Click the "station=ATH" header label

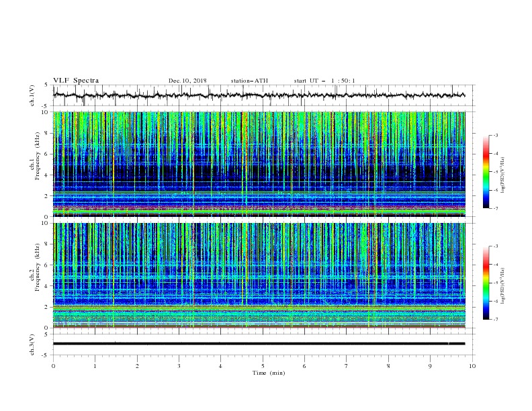click(249, 81)
